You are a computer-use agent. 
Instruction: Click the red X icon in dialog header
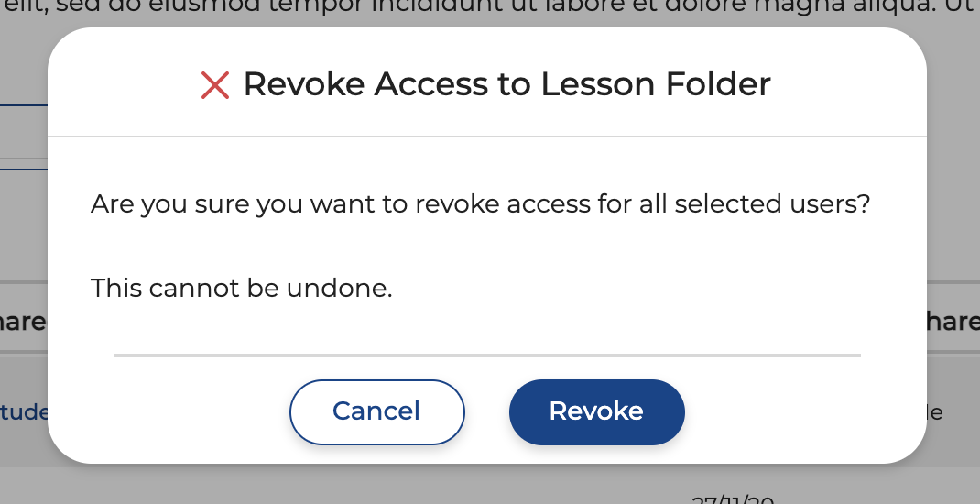point(214,86)
